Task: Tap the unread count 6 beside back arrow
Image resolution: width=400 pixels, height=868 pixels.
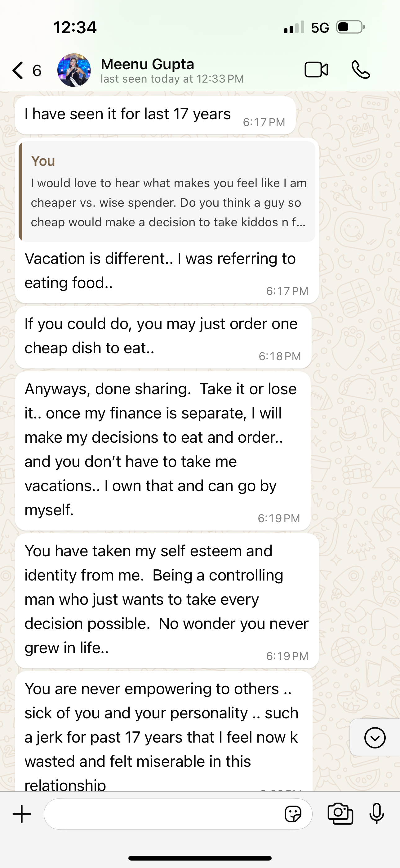Action: pos(37,70)
